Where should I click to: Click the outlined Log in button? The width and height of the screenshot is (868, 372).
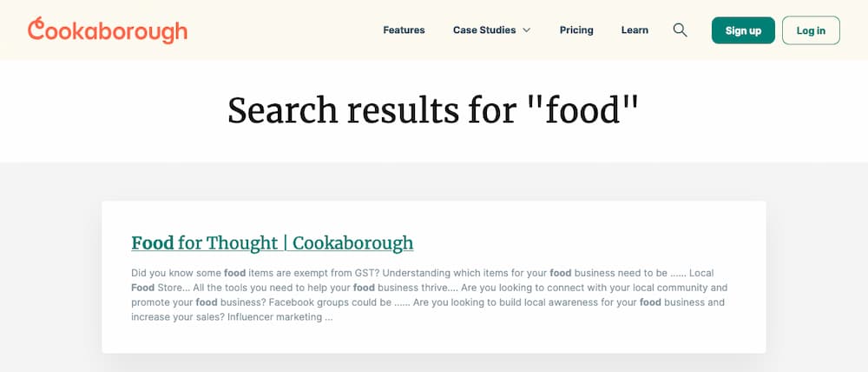[811, 30]
